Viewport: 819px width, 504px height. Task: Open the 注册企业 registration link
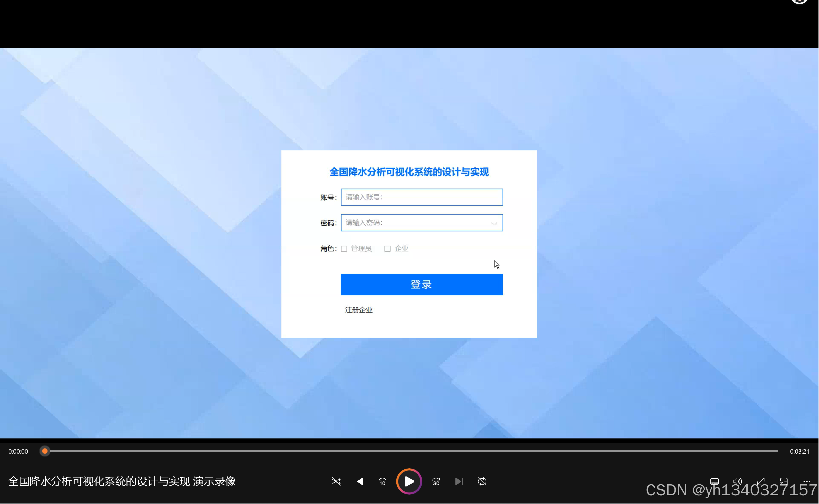[x=359, y=310]
